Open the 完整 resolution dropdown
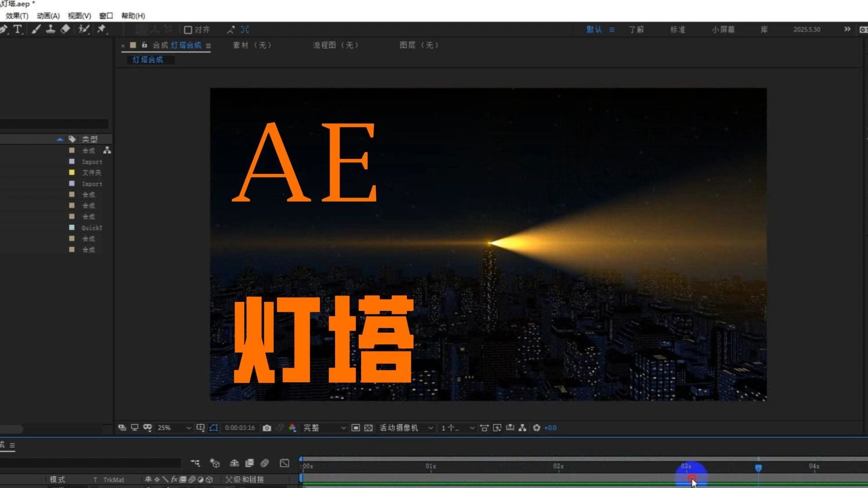 [325, 427]
